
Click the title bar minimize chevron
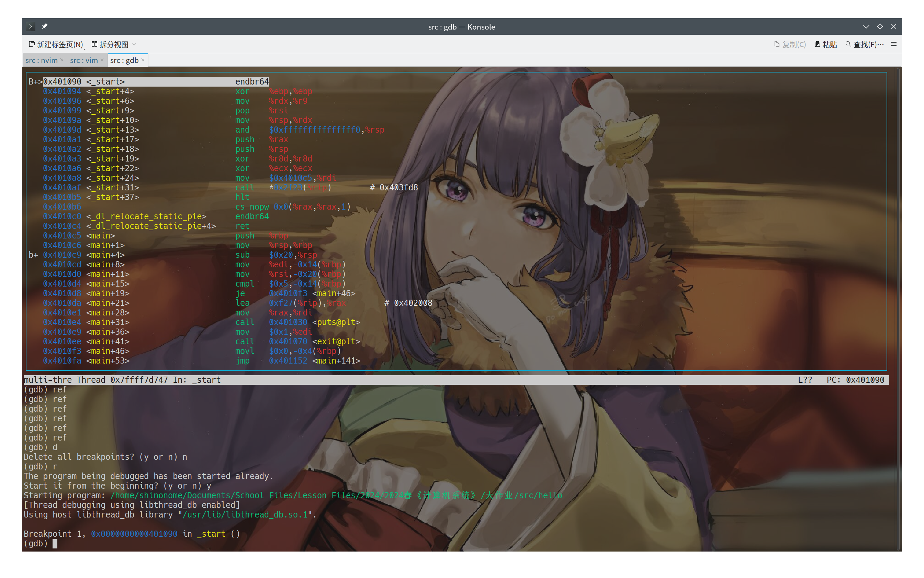(866, 26)
